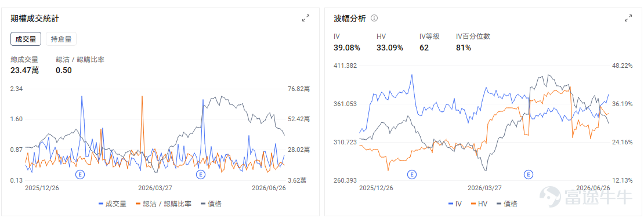Click the 52.42萬 axis label

point(299,119)
